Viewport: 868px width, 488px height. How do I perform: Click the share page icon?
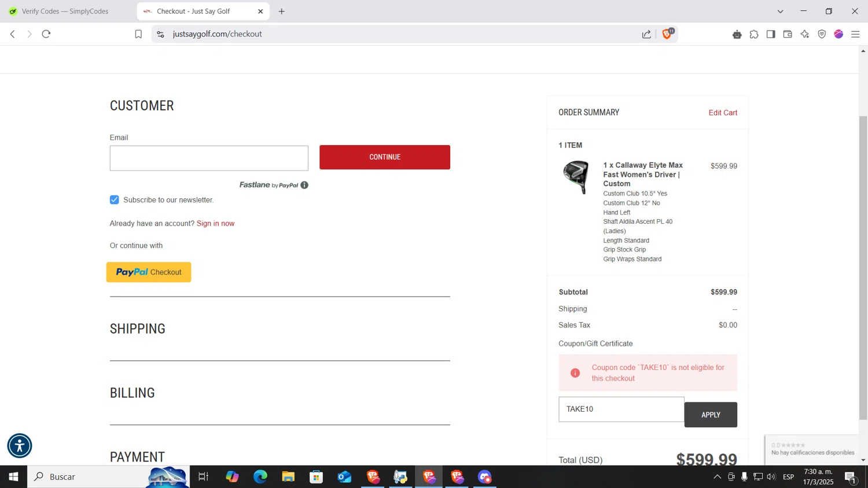646,34
